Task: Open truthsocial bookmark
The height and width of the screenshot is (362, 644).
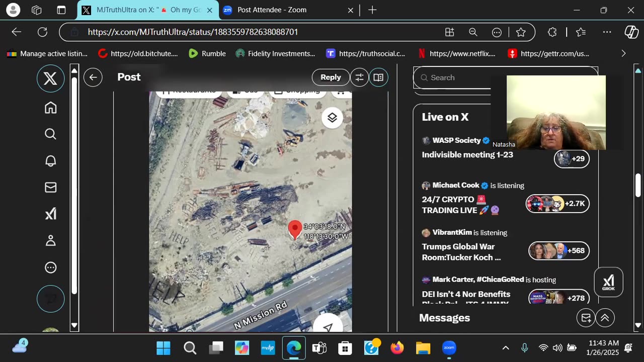Action: pos(365,53)
